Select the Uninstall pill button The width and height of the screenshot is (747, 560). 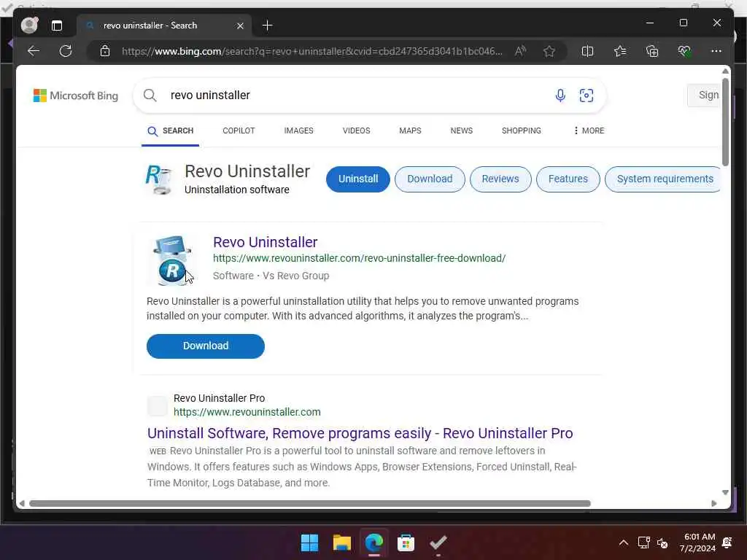coord(357,179)
